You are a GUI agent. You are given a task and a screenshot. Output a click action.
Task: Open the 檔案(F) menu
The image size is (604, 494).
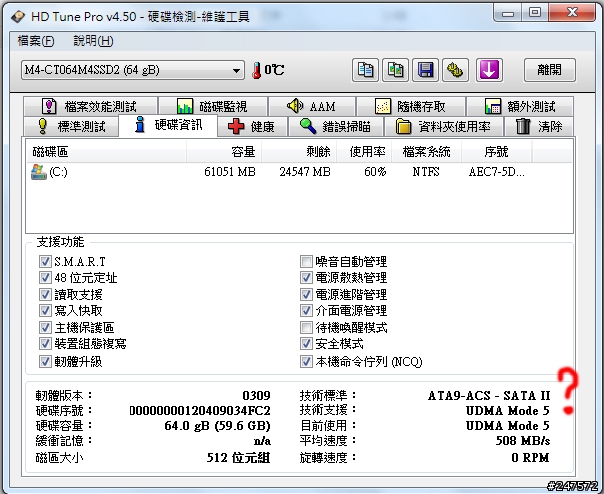36,41
